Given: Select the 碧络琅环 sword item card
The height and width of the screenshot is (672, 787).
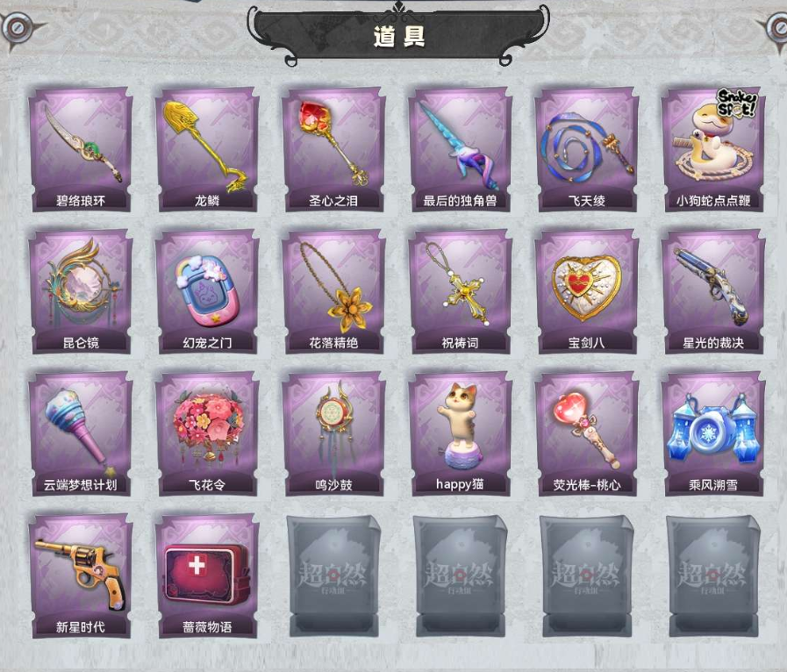Looking at the screenshot, I should (x=81, y=149).
